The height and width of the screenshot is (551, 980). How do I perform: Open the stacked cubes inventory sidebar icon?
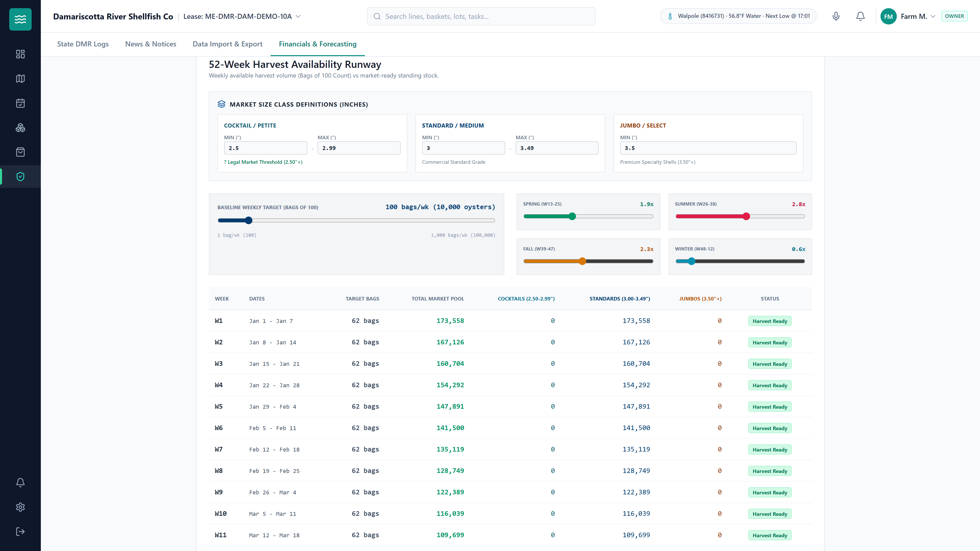click(20, 128)
